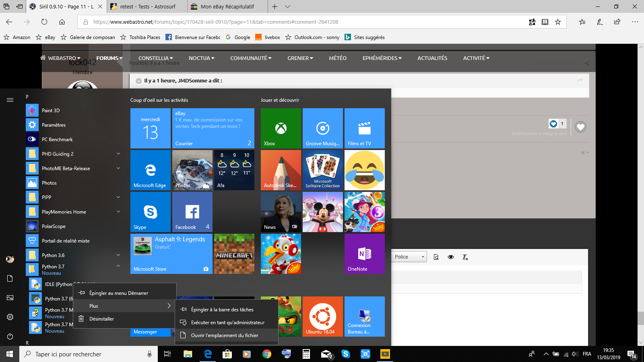
Task: Open the OneNote tile
Action: click(365, 254)
